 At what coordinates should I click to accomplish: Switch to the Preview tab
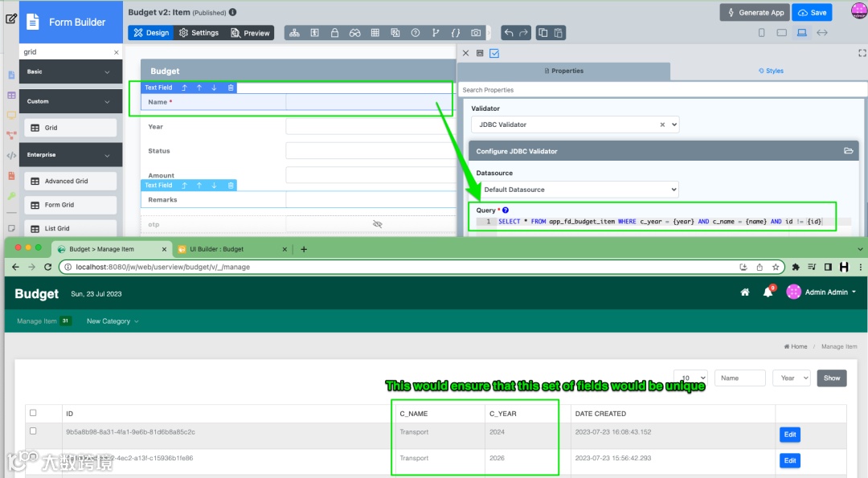coord(250,33)
